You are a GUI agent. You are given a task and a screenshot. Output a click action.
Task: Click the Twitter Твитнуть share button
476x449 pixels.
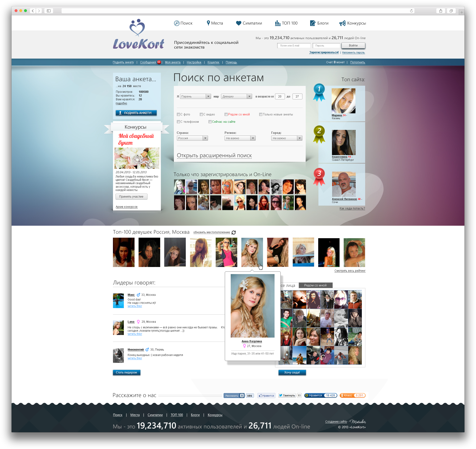click(287, 396)
